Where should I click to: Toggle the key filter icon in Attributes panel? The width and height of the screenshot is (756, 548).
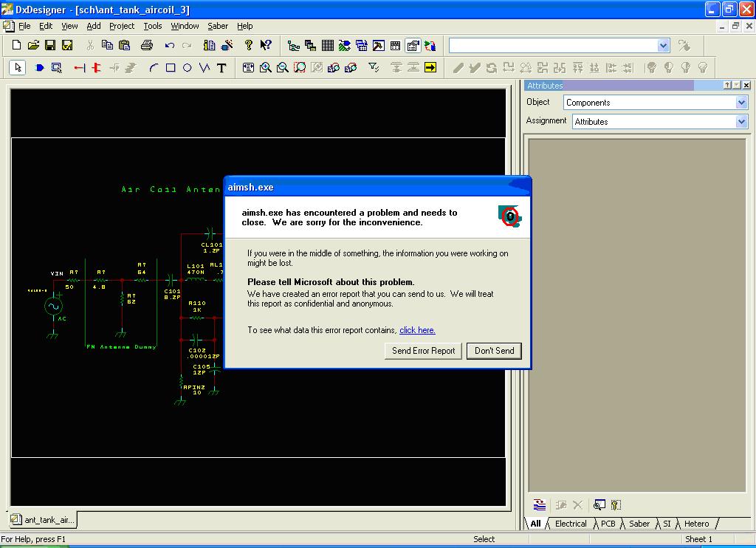pyautogui.click(x=616, y=505)
